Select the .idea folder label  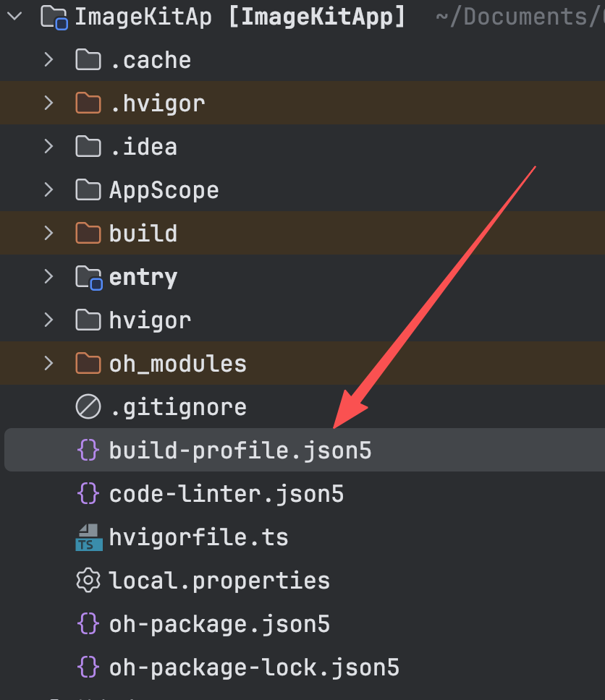point(143,147)
